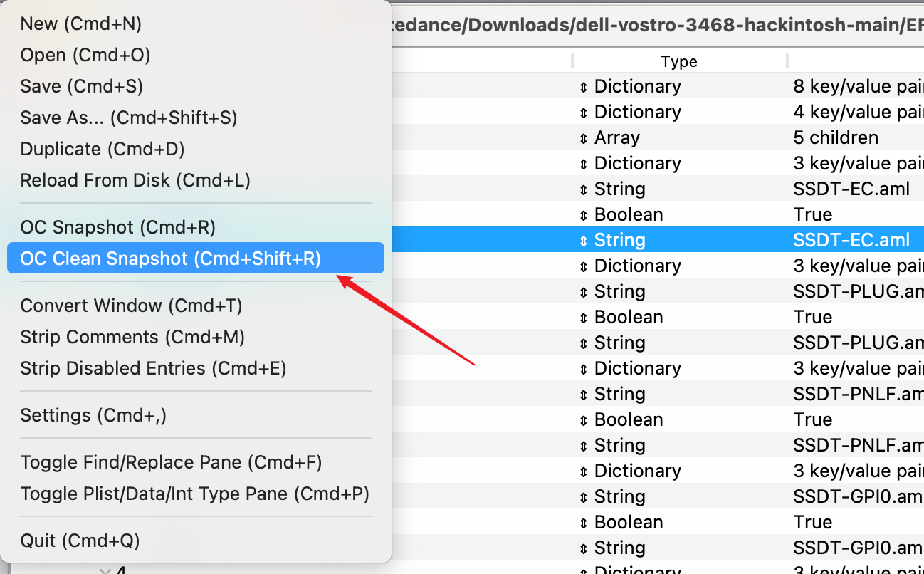Click True value between SSDT-EC.aml rows
Image resolution: width=924 pixels, height=574 pixels.
point(812,214)
